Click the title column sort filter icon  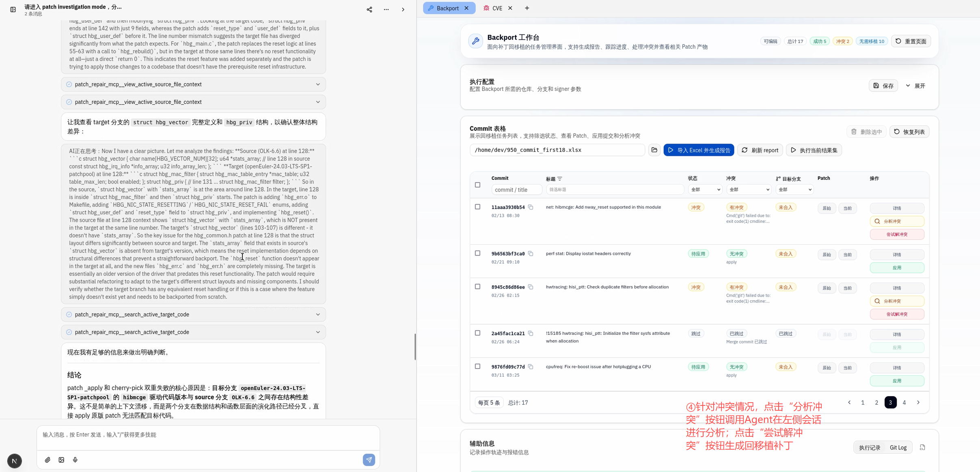560,179
